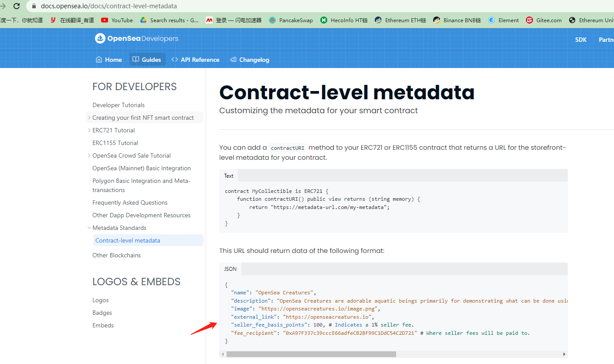The image size is (614, 364).
Task: Click the SDK link in header
Action: click(581, 40)
